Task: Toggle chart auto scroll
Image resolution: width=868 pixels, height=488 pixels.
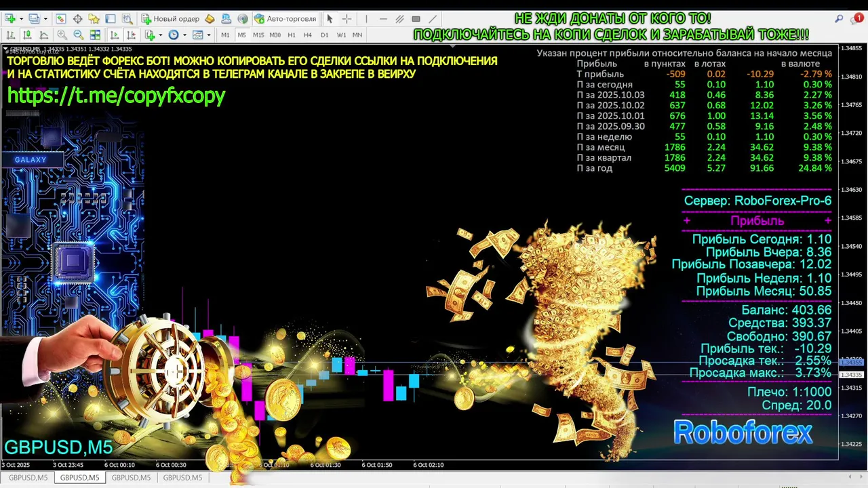Action: 114,35
